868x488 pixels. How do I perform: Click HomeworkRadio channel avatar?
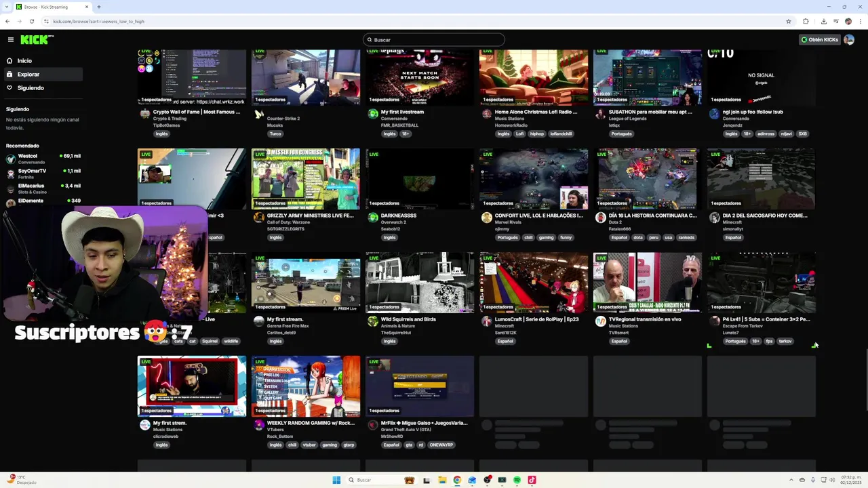point(486,114)
